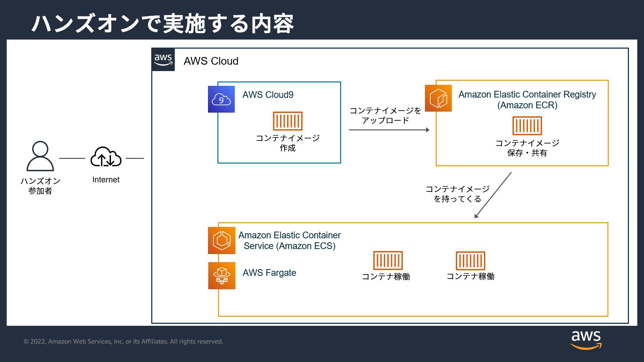644x362 pixels.
Task: Click the AWS Cloud9 service icon
Action: click(x=221, y=99)
